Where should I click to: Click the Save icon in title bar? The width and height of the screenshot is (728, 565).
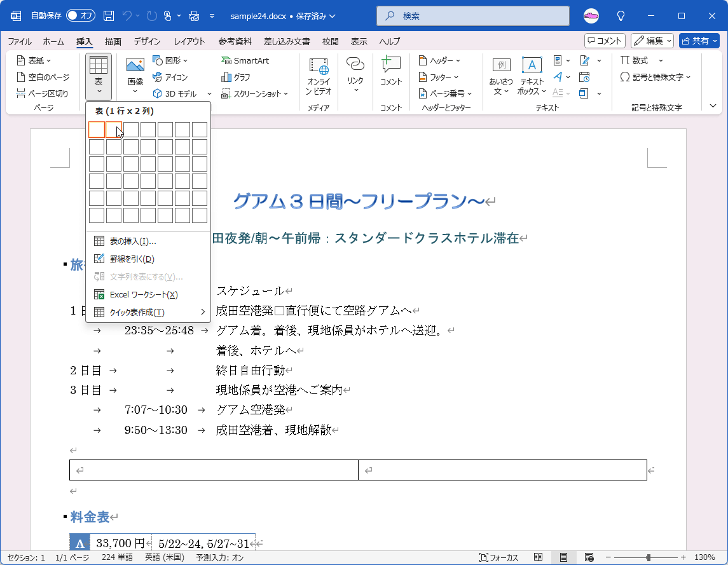point(109,16)
